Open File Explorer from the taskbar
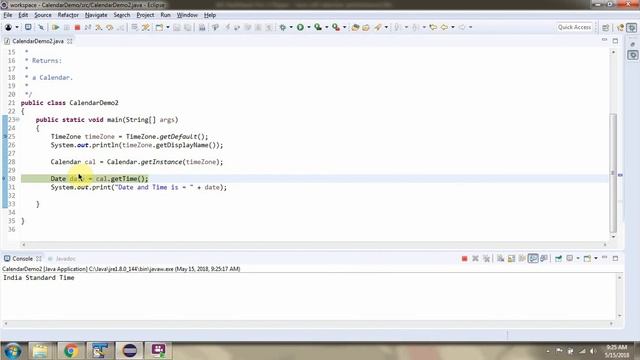The width and height of the screenshot is (640, 360). 40,351
